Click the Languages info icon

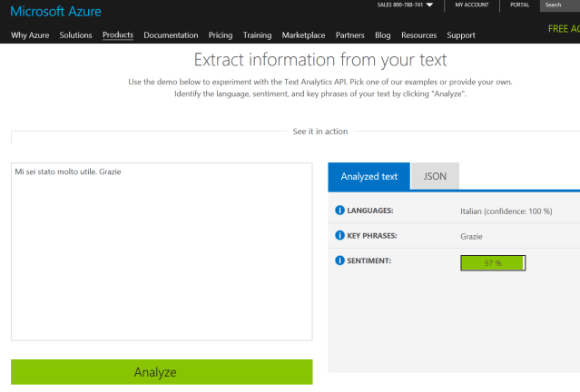tap(340, 211)
